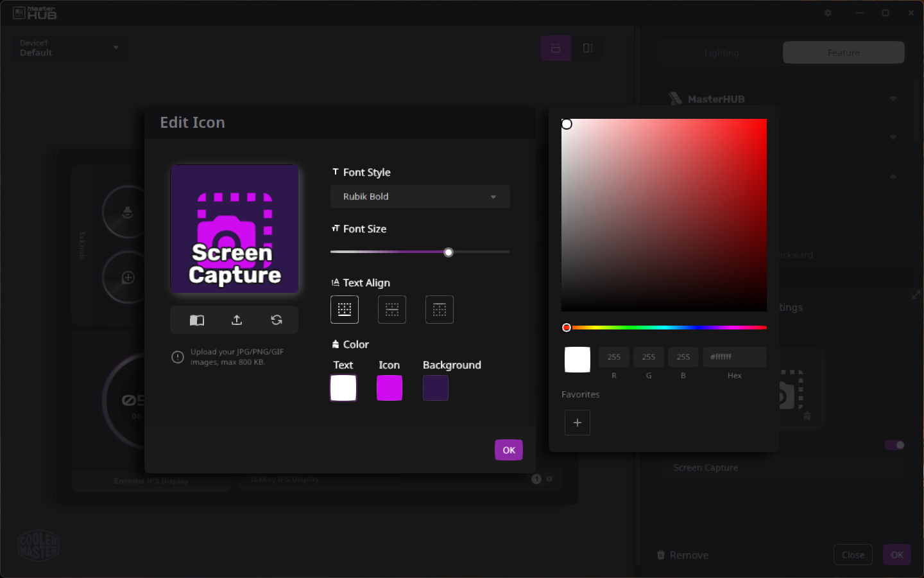Click the white current color preview
Screen dimensions: 924x578
point(577,360)
